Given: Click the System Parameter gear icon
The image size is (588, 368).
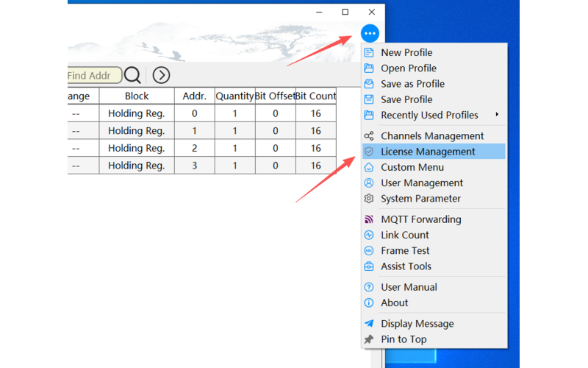Looking at the screenshot, I should point(369,199).
